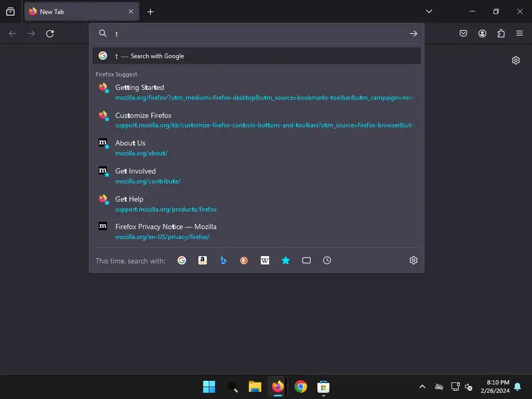Open the Firefox account icon
The width and height of the screenshot is (532, 399).
tap(482, 33)
